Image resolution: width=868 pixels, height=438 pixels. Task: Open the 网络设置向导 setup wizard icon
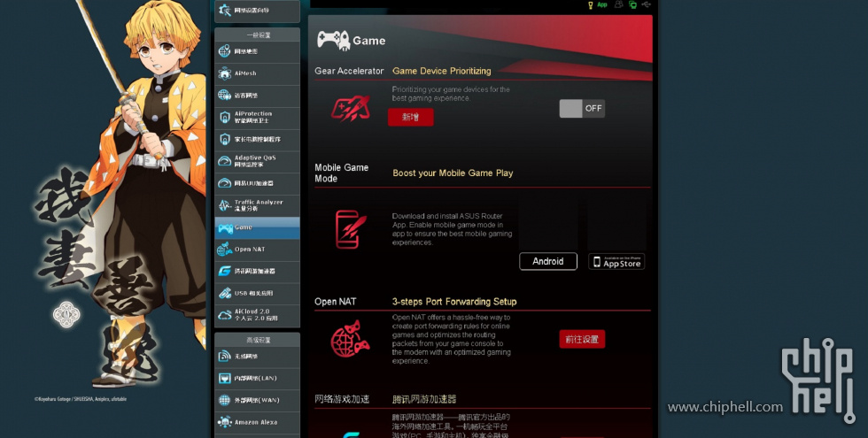(x=225, y=10)
